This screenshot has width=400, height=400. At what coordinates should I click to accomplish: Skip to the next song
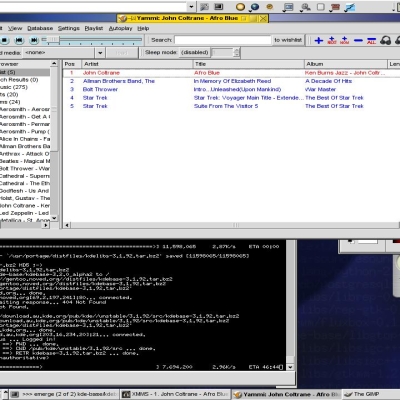pyautogui.click(x=34, y=40)
